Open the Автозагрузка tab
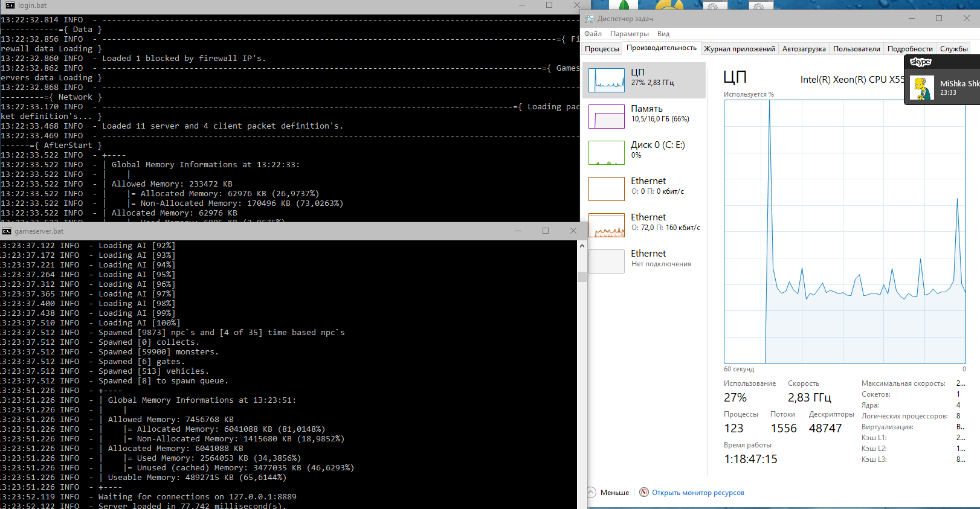980x509 pixels. click(804, 49)
